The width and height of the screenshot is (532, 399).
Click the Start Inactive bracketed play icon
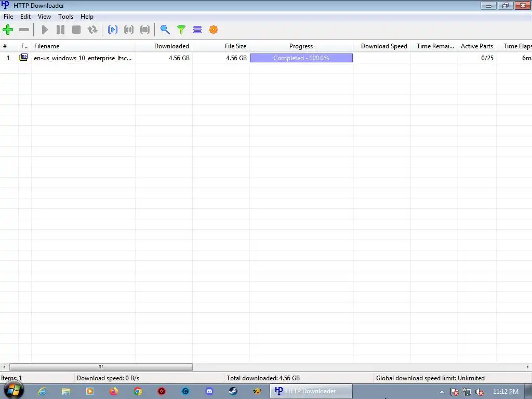click(x=113, y=30)
